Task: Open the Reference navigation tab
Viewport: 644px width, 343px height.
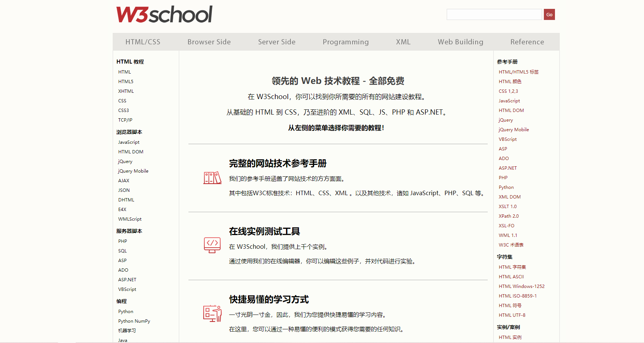Action: tap(527, 42)
